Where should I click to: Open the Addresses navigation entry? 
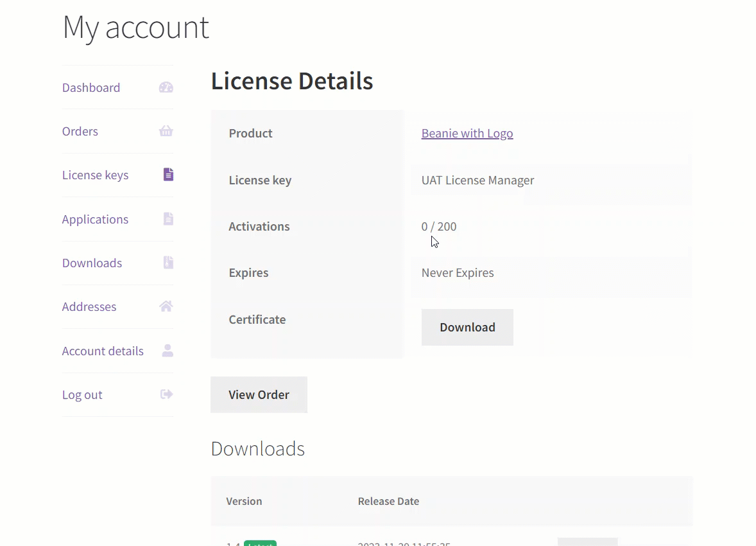[89, 306]
